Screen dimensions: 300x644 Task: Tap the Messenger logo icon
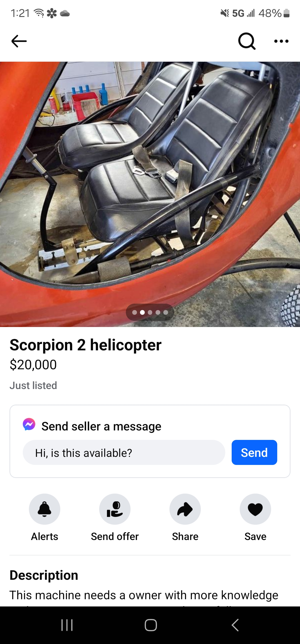tap(29, 424)
